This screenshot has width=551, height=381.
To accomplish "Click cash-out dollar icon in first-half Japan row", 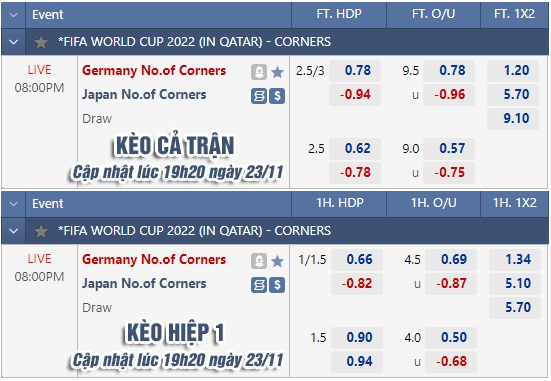I will click(277, 285).
